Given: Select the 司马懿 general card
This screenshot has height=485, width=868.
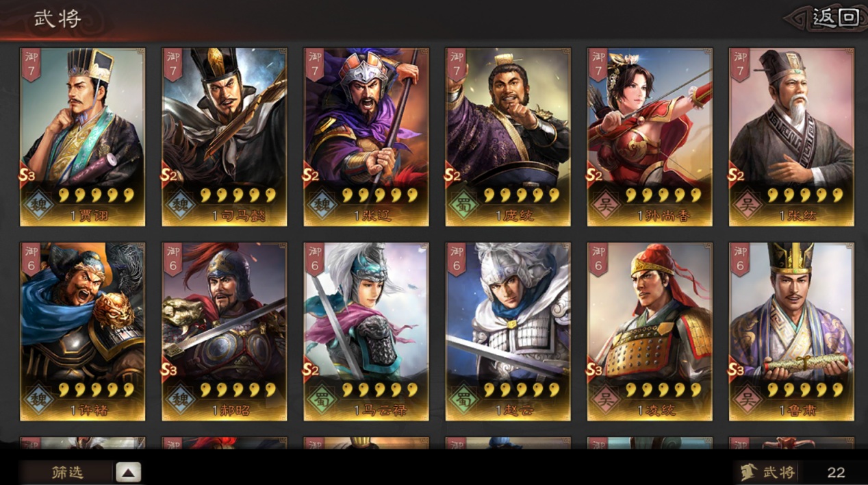Looking at the screenshot, I should click(x=225, y=137).
